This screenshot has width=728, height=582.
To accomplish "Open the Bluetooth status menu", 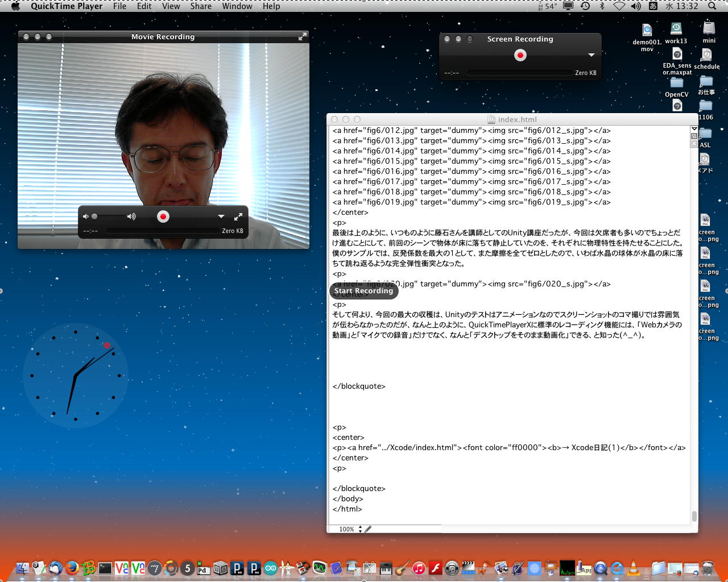I will [602, 6].
